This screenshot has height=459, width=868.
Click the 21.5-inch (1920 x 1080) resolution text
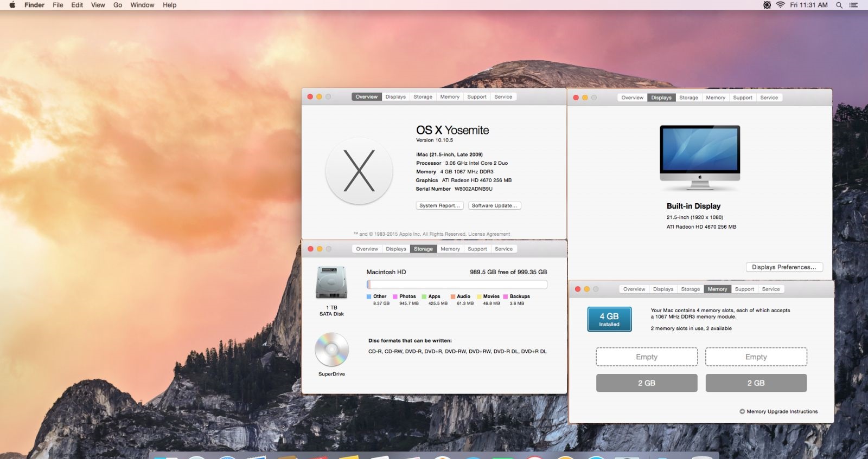click(695, 217)
